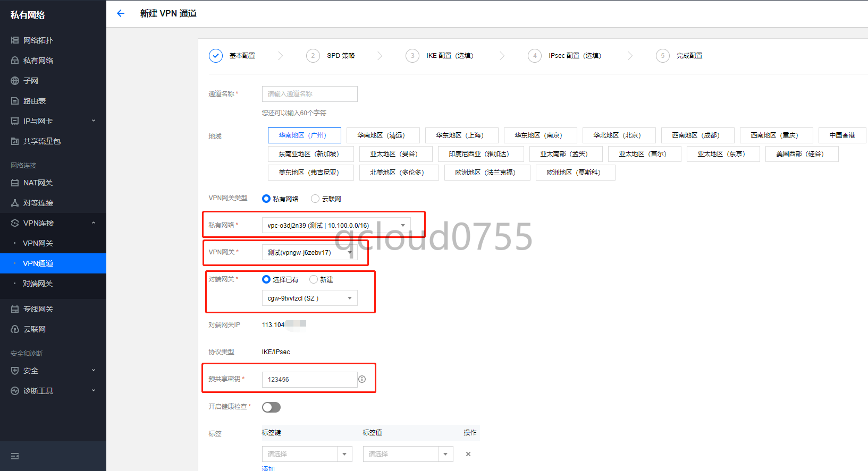Open the 对端网关 sidebar menu item

click(x=38, y=284)
